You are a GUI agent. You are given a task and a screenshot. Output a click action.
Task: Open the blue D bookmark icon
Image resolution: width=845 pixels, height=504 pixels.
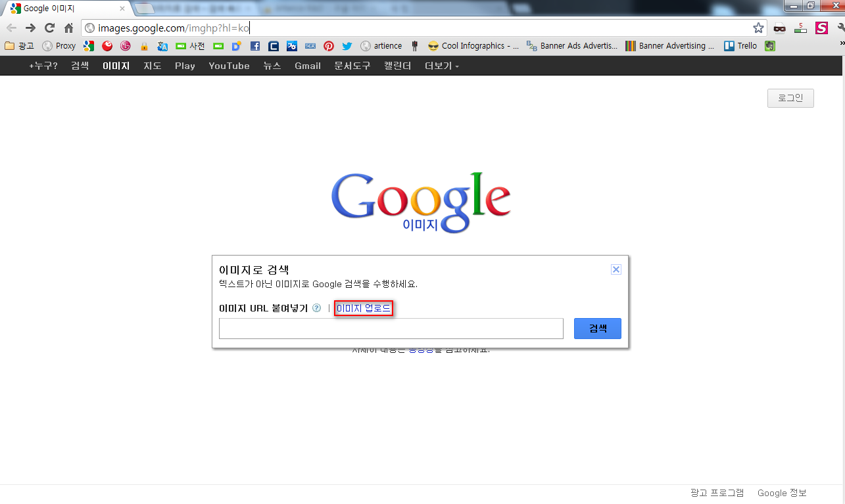237,46
